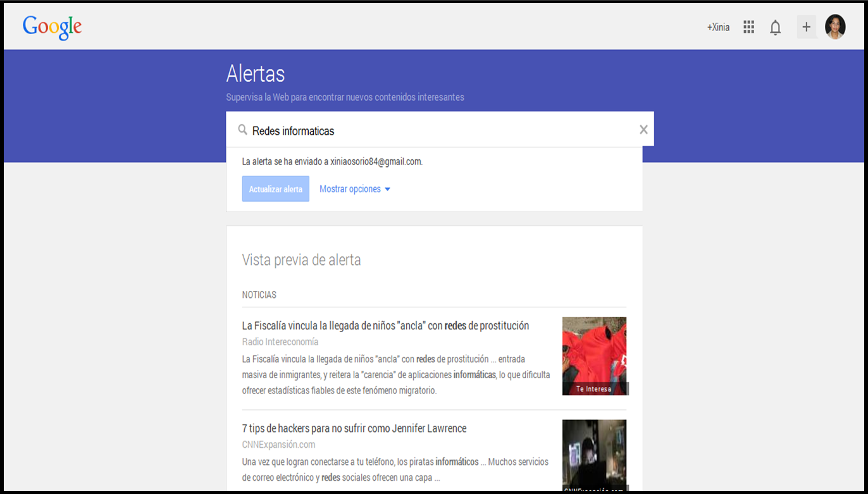Screen dimensions: 868x494
Task: Click the Radio Intereconomía source name
Action: pos(280,342)
